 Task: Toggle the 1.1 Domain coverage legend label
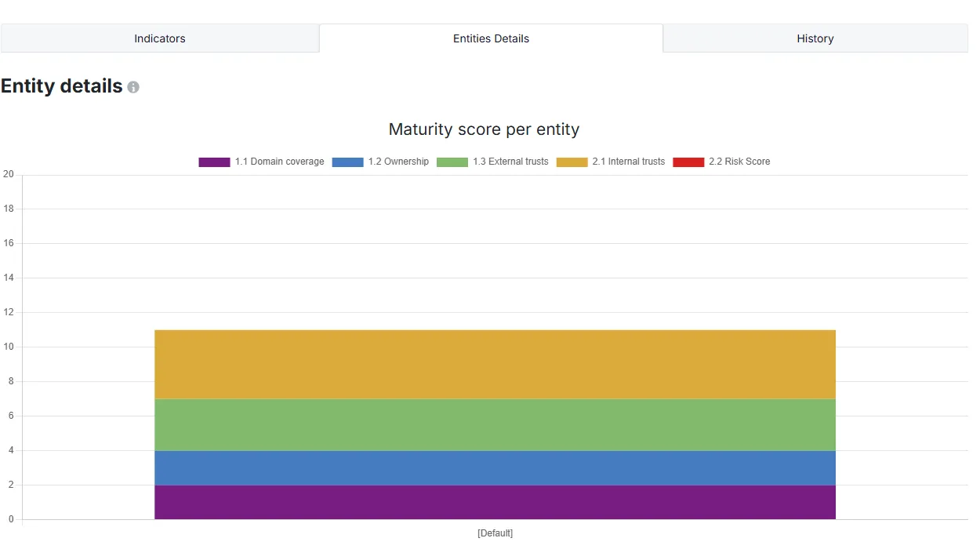point(279,162)
